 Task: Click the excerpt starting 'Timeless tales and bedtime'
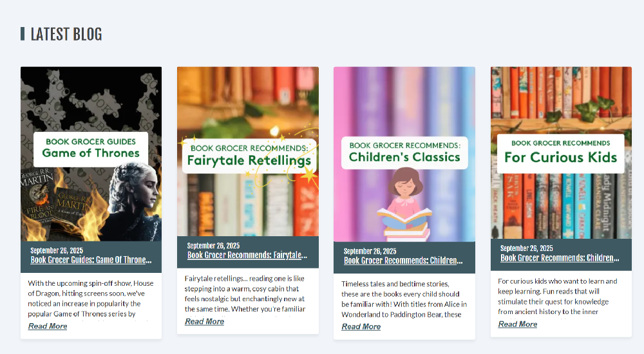[x=404, y=299]
